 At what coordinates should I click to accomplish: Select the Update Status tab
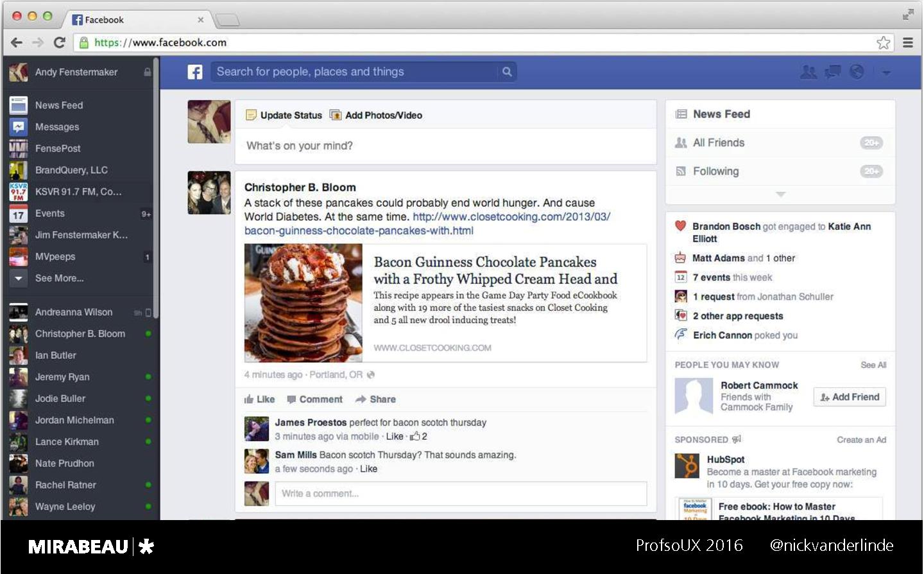[284, 116]
